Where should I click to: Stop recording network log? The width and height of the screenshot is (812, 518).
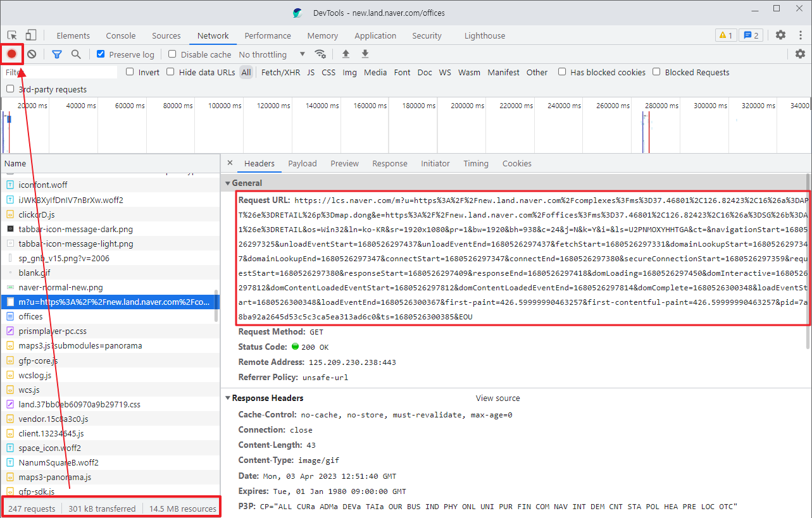tap(11, 54)
